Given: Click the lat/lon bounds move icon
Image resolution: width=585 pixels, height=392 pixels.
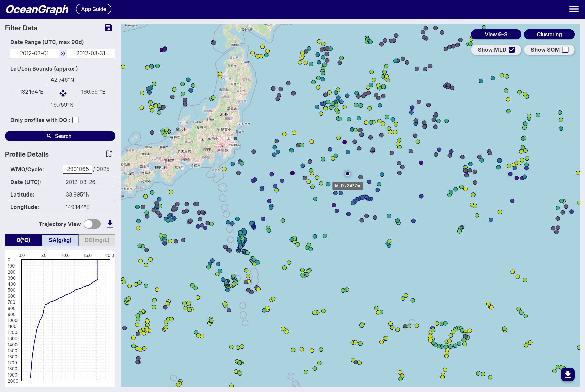Looking at the screenshot, I should pos(63,93).
